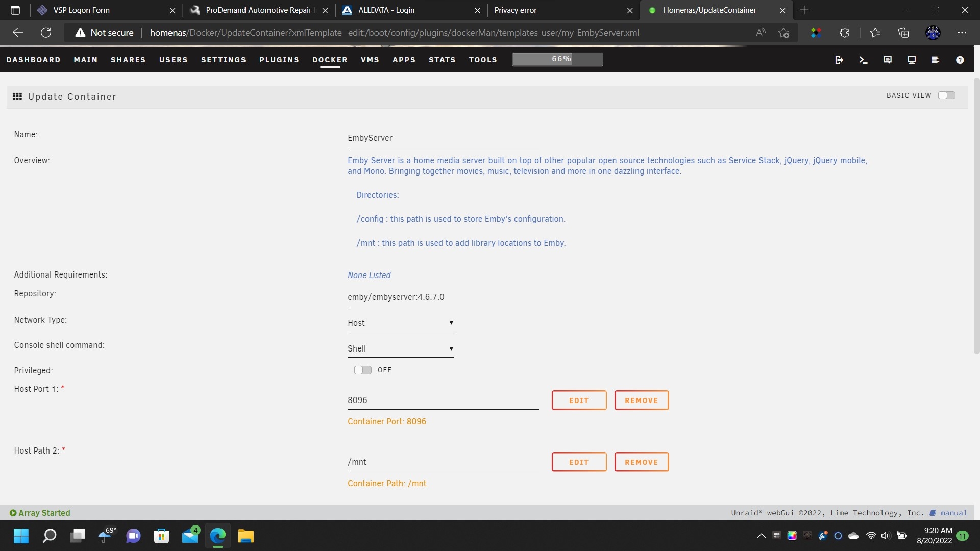The image size is (980, 551).
Task: Open the system info monitor icon
Action: coord(912,60)
